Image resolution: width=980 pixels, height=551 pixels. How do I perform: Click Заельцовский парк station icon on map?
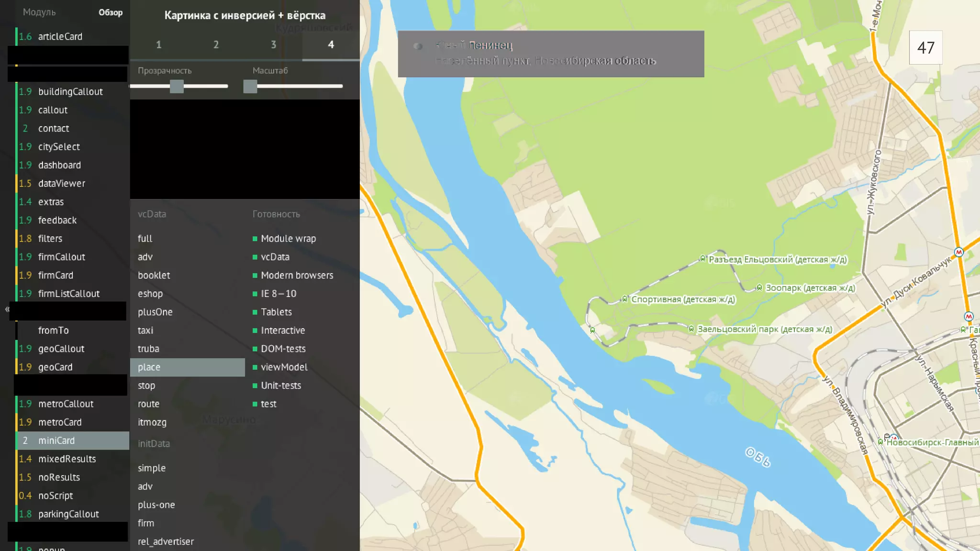[x=691, y=329]
